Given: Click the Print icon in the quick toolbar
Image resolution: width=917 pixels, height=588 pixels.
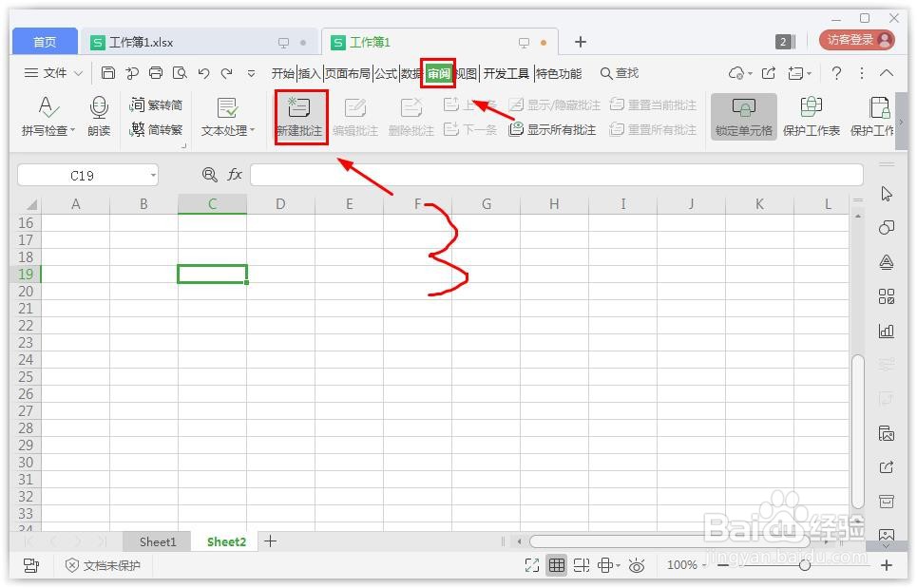Looking at the screenshot, I should coord(156,73).
